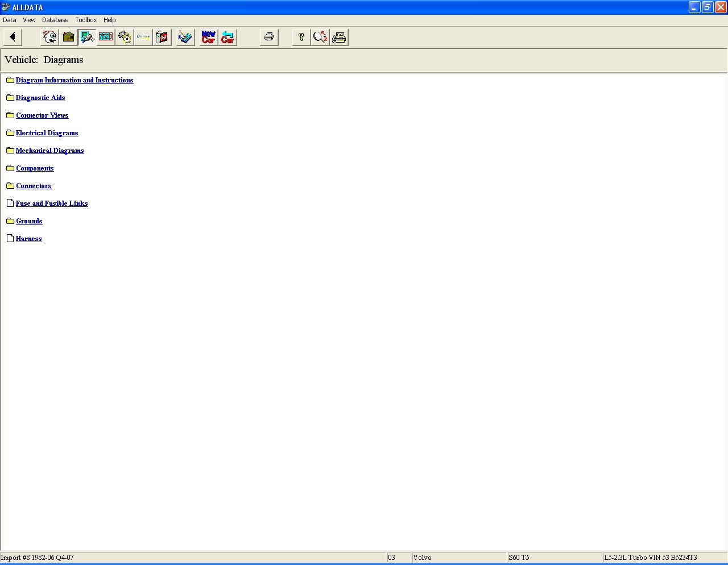The width and height of the screenshot is (728, 565).
Task: Open the View menu
Action: (29, 20)
